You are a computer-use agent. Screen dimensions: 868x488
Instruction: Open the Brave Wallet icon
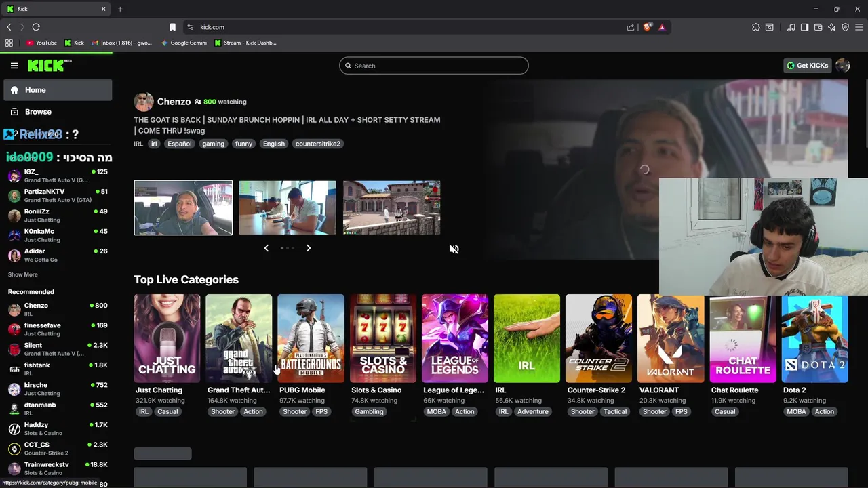point(818,27)
